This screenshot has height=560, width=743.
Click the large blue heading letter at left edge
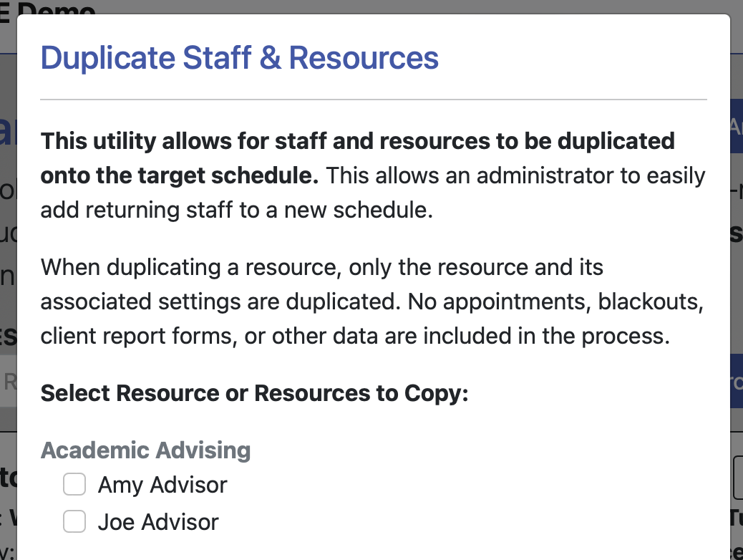[8, 131]
